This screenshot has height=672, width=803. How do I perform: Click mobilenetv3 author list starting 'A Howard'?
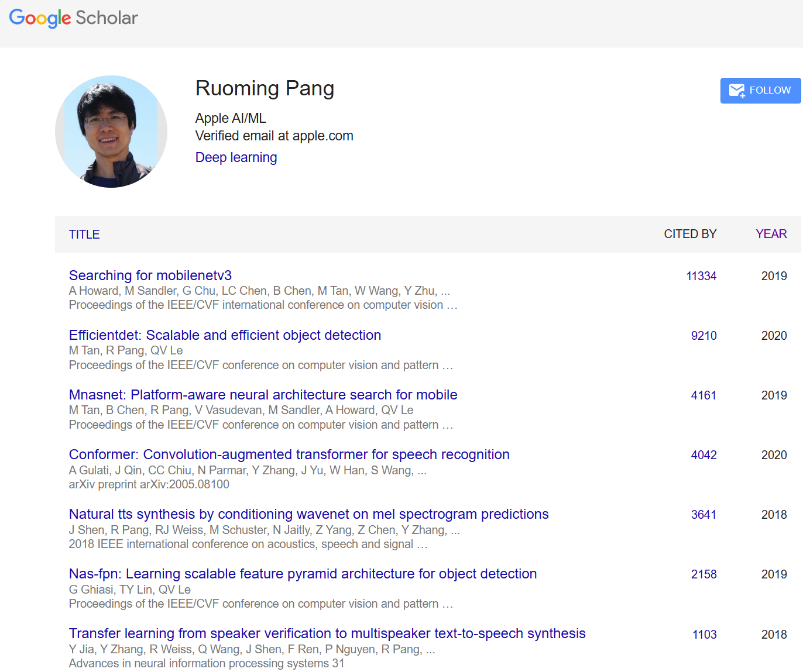259,291
